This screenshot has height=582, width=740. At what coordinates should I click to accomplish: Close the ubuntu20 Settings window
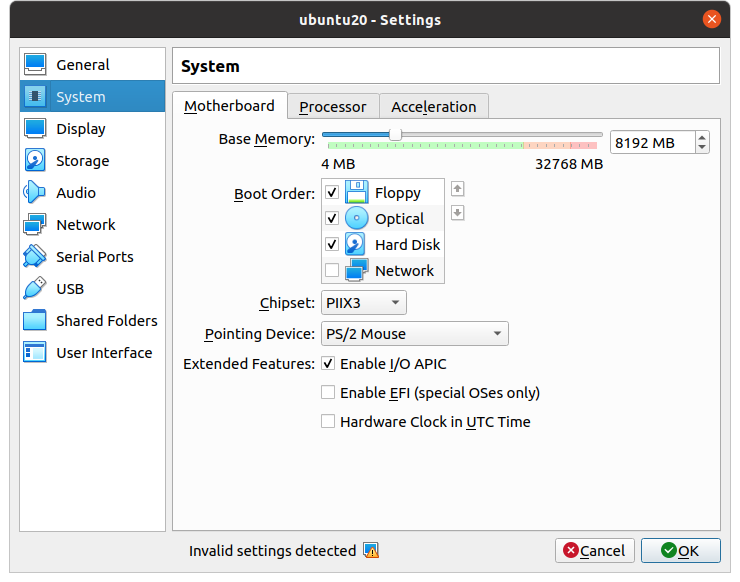(x=712, y=19)
